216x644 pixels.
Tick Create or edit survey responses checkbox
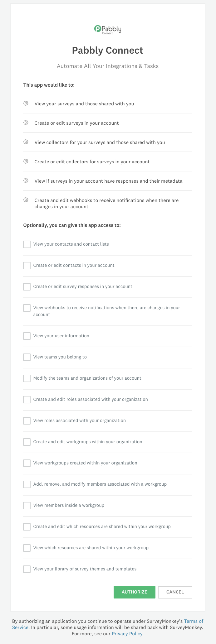(x=27, y=286)
